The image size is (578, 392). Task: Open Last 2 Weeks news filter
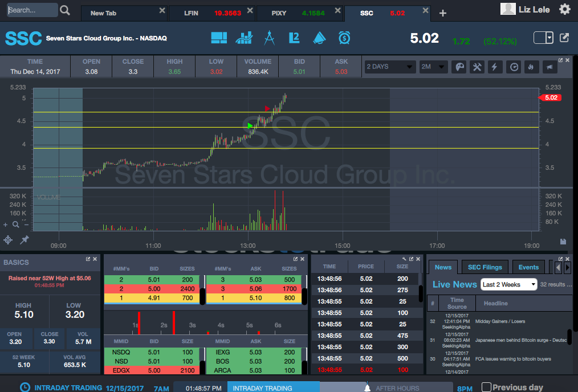508,284
